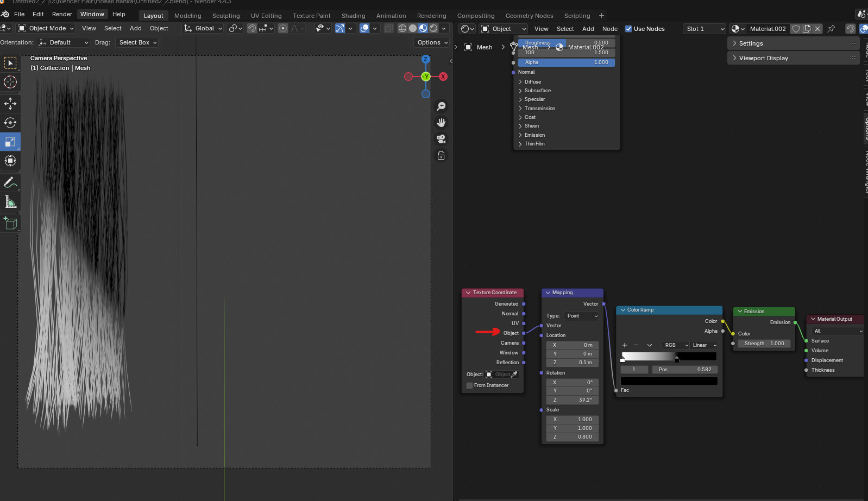Open the Object Mode dropdown
Viewport: 868px width, 501px height.
click(x=45, y=28)
